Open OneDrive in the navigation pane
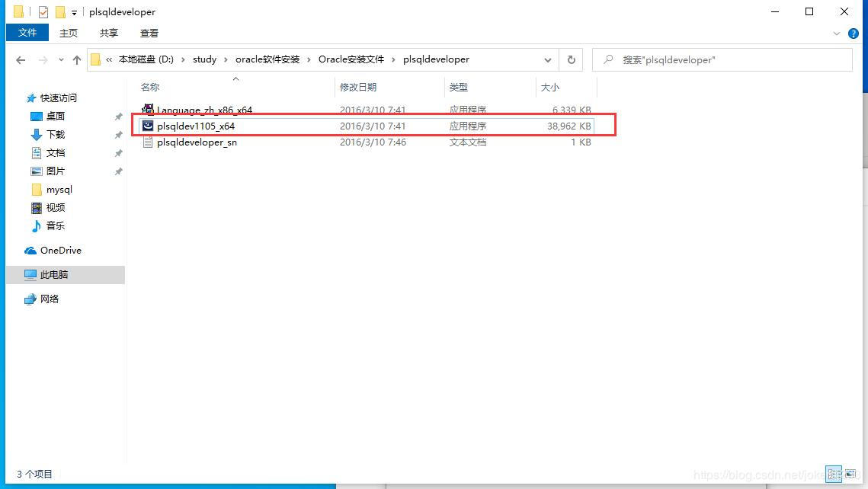This screenshot has width=868, height=489. coord(60,250)
